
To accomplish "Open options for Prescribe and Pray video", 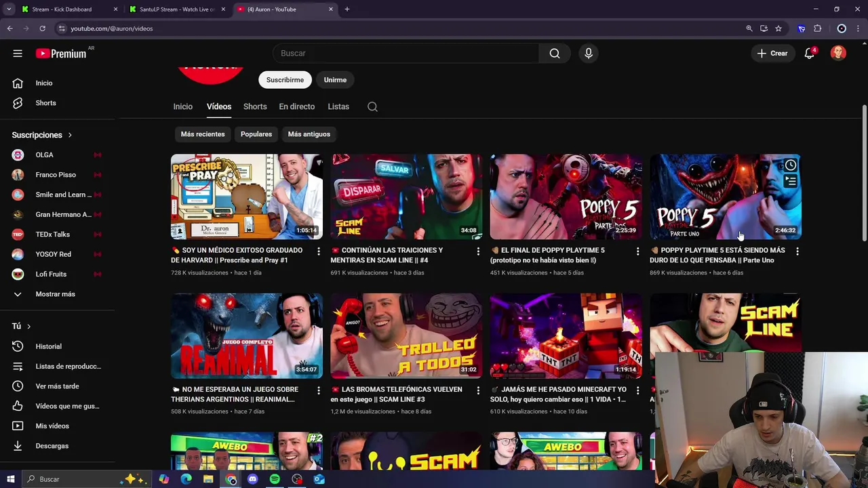I will coord(318,251).
